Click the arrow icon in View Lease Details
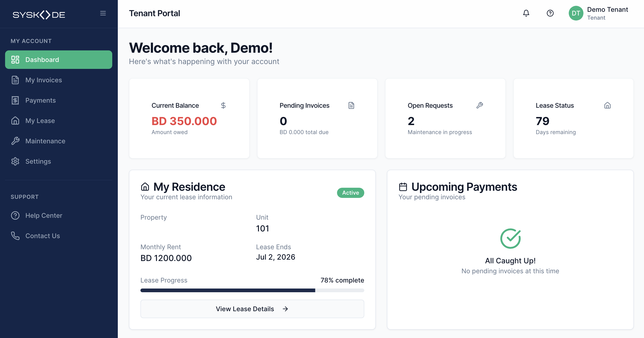 [x=285, y=309]
